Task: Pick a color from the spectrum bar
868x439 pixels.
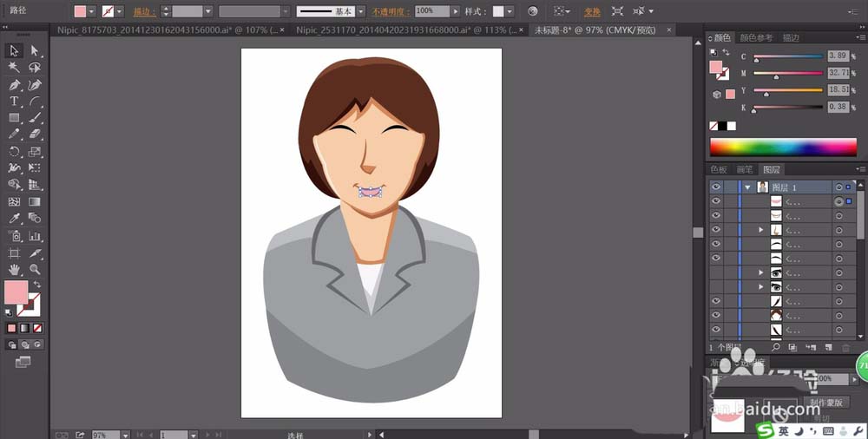Action: pyautogui.click(x=781, y=147)
